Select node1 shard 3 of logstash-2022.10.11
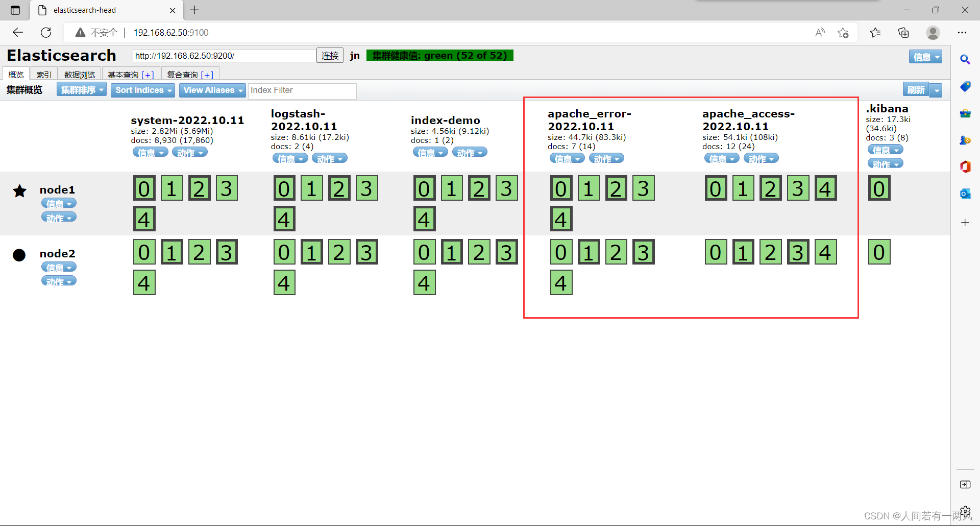980x526 pixels. point(366,188)
